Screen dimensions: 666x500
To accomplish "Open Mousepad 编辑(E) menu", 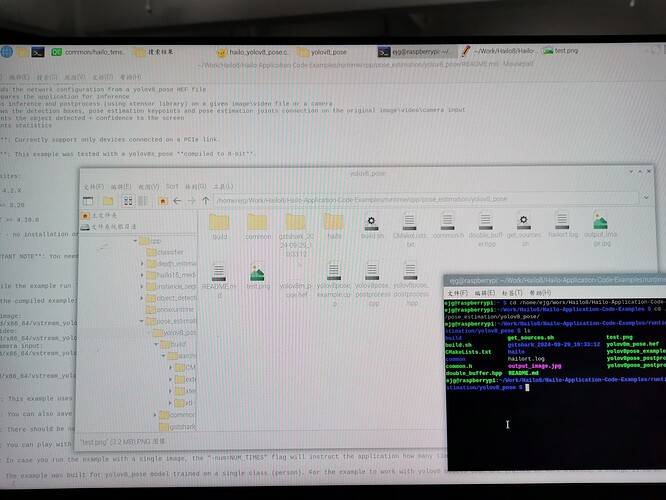I will click(19, 77).
